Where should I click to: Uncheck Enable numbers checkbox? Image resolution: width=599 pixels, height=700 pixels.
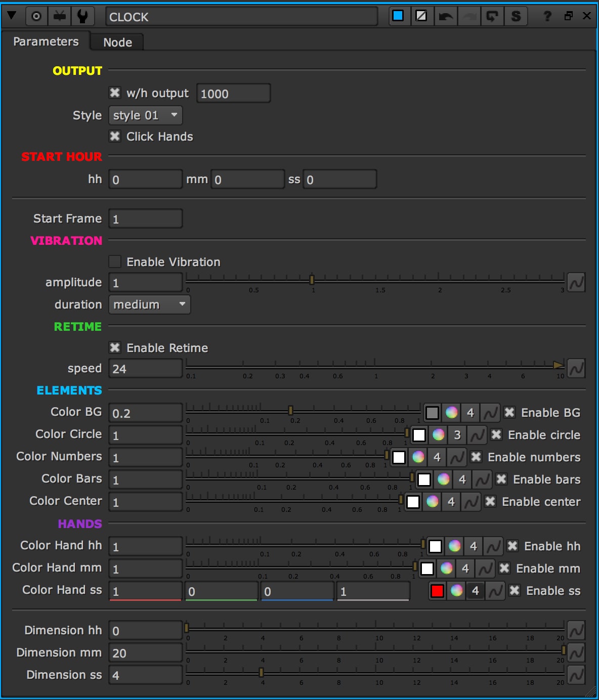point(476,457)
